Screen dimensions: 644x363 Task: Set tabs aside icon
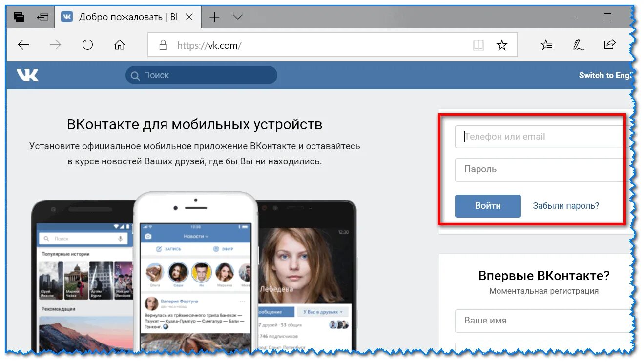click(43, 17)
